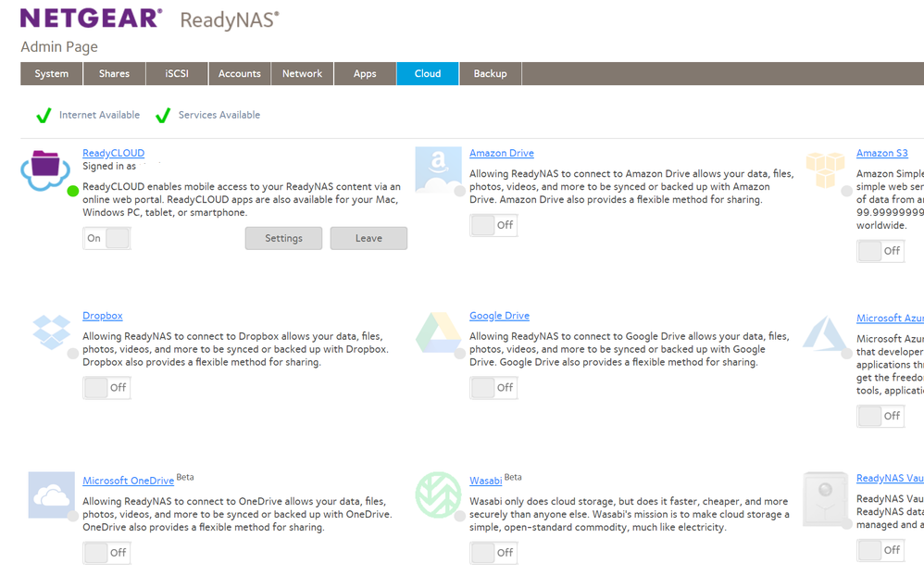Image resolution: width=924 pixels, height=588 pixels.
Task: Open the Wasabi link
Action: click(485, 481)
